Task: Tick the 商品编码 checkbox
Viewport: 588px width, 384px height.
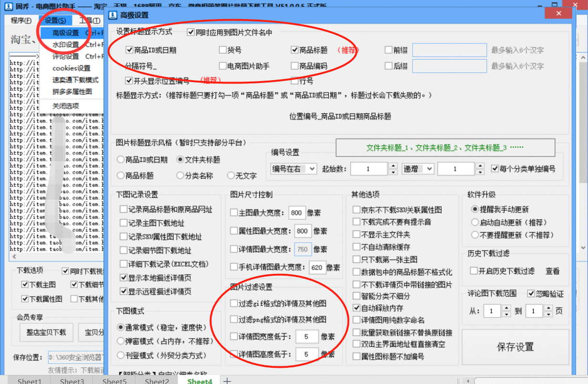Action: point(309,66)
